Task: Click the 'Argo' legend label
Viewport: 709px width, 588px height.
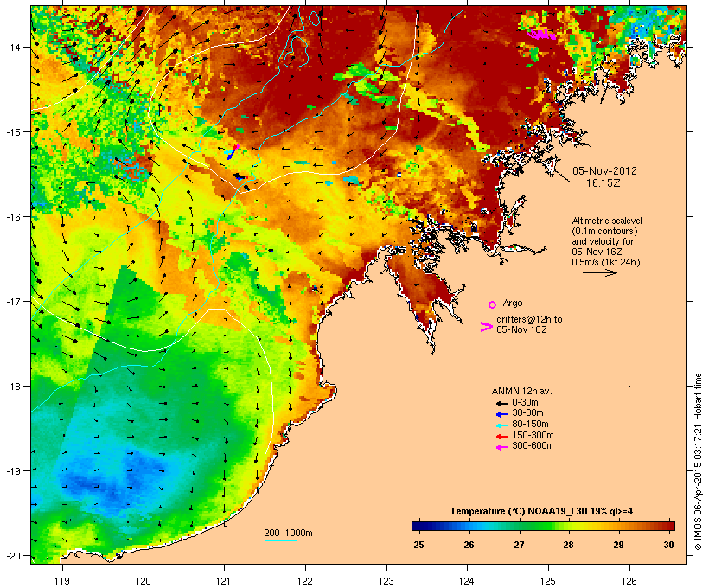Action: [x=513, y=303]
